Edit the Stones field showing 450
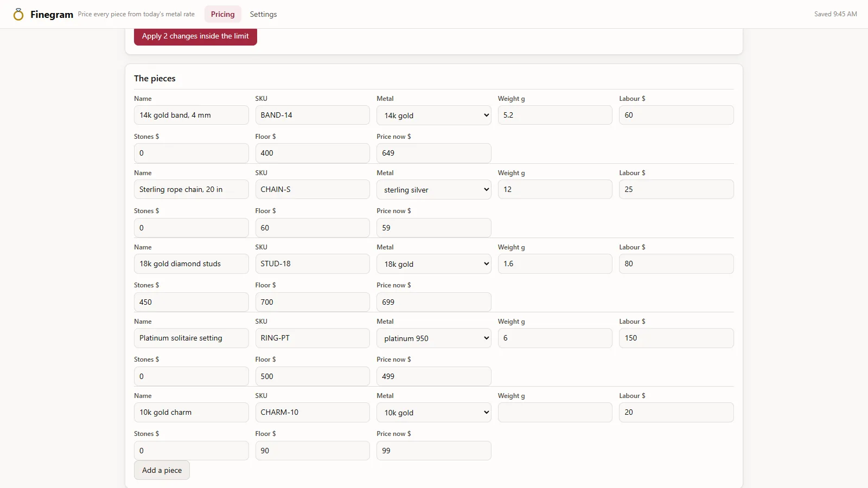 (191, 302)
